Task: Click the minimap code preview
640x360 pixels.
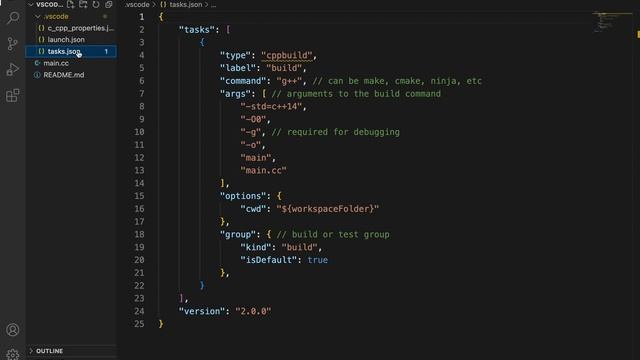Action: [x=605, y=21]
